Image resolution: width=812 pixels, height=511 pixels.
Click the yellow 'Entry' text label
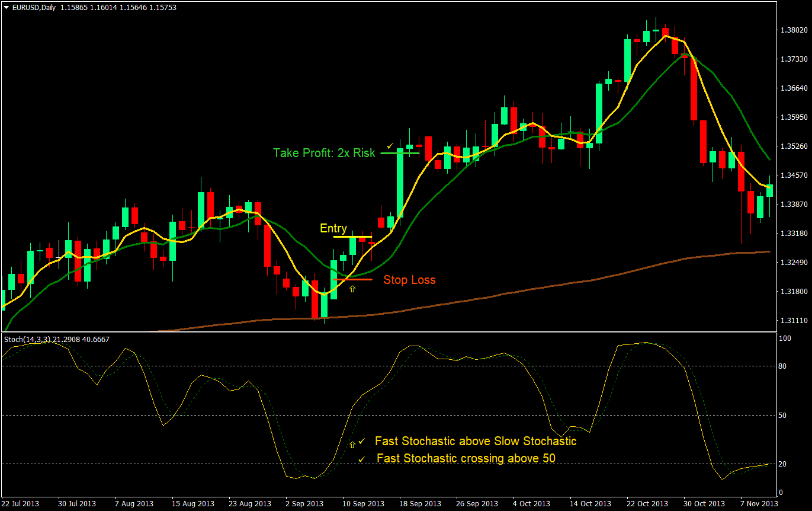[x=333, y=228]
